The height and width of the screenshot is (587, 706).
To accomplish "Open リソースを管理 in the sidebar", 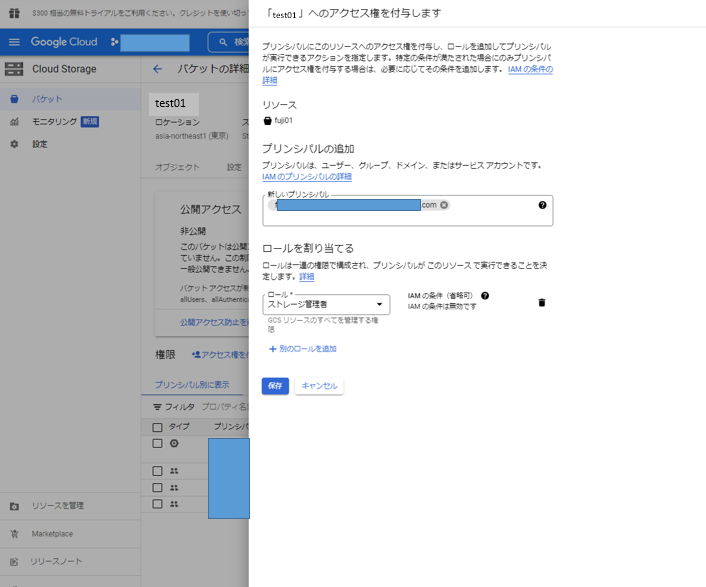I will coord(58,506).
